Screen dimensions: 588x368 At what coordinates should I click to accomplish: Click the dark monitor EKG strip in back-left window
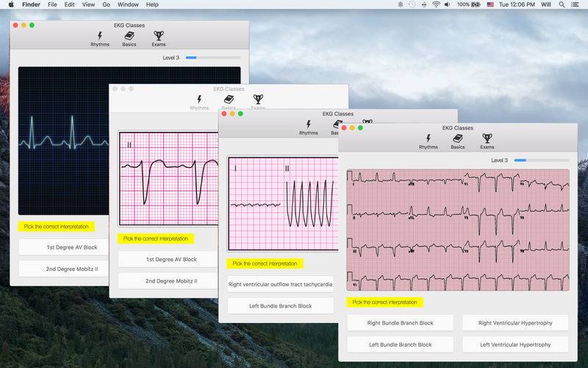(x=64, y=141)
